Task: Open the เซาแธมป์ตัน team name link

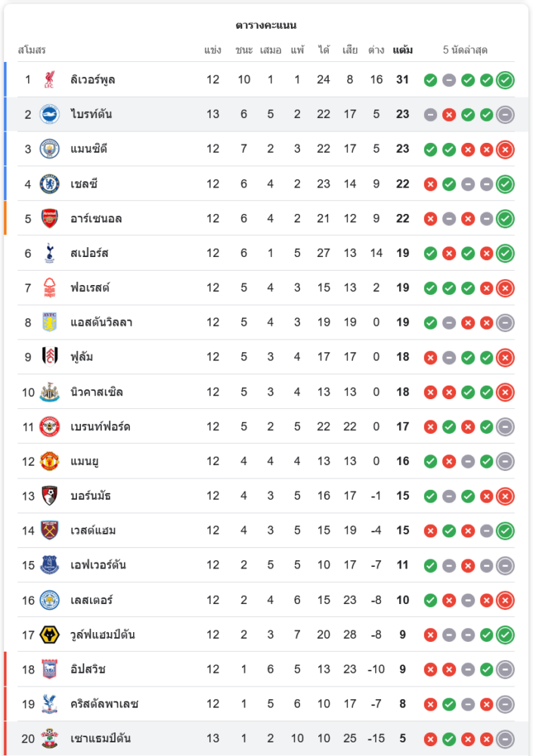Action: click(x=100, y=739)
